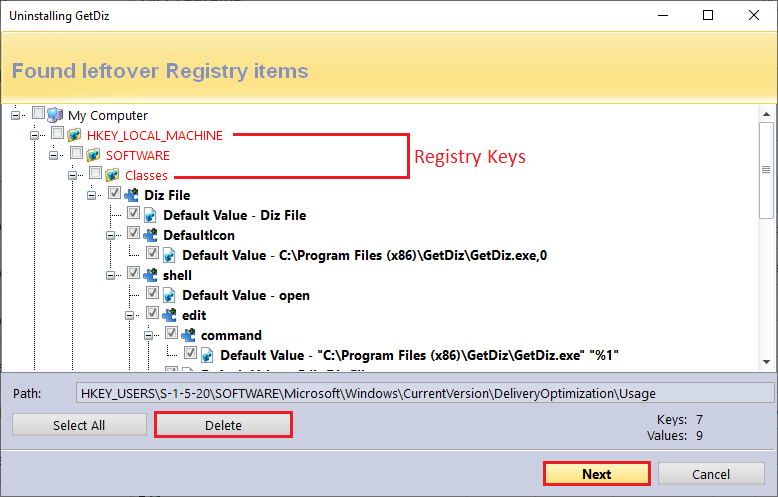Select the 'edit' key label
778x497 pixels.
pyautogui.click(x=194, y=315)
